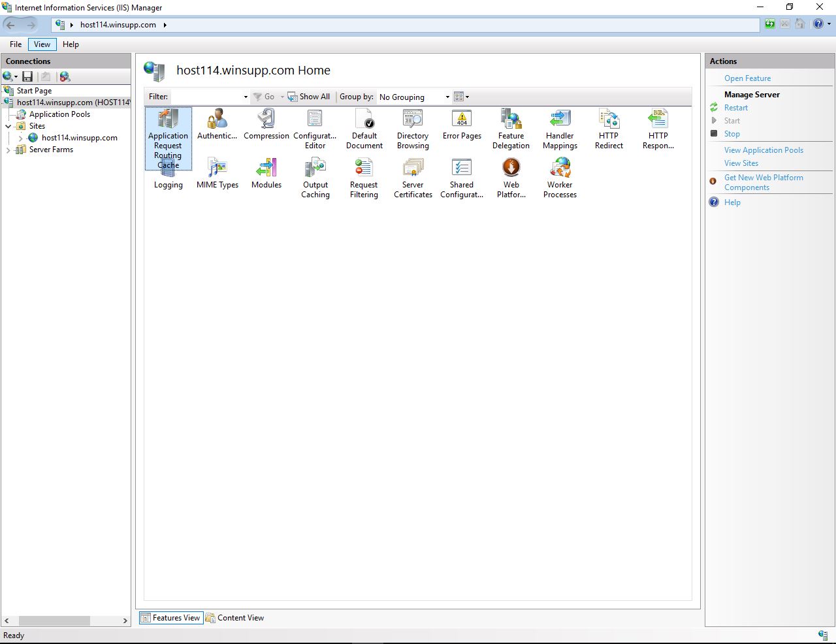The width and height of the screenshot is (836, 644).
Task: Click Open Feature in Actions pane
Action: click(747, 78)
